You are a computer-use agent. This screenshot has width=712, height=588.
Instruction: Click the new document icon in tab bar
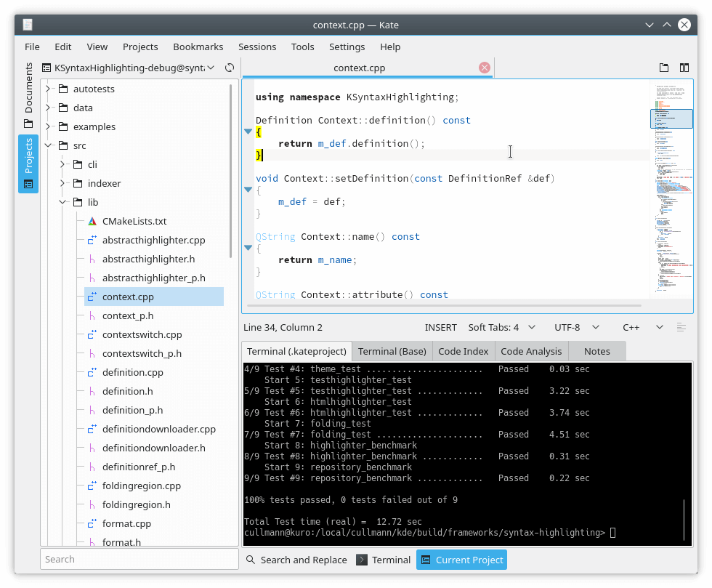click(664, 68)
